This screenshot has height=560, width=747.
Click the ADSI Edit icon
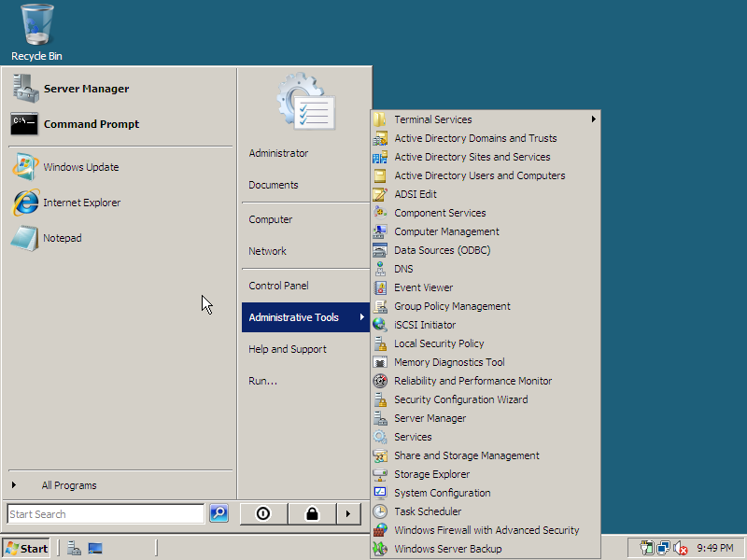(x=380, y=194)
